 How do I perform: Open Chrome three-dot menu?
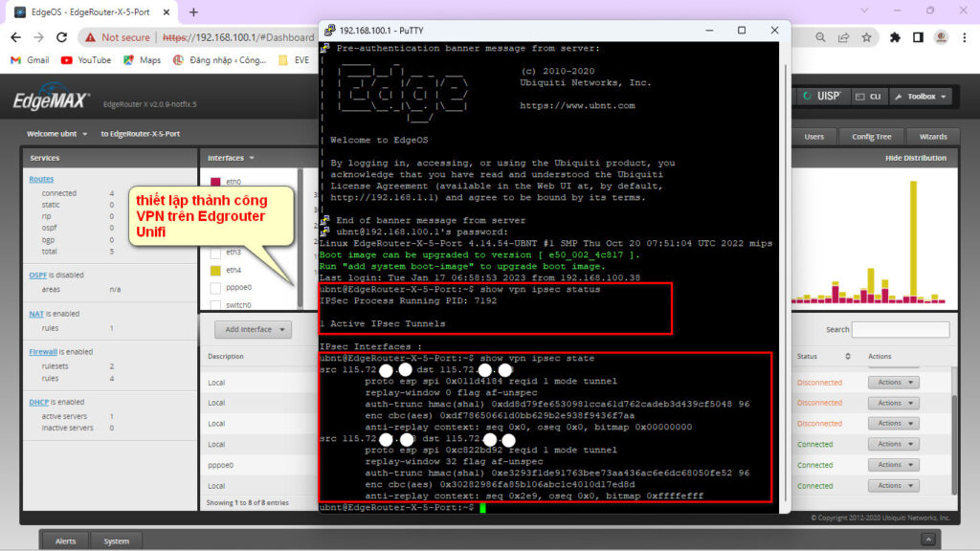coord(966,37)
